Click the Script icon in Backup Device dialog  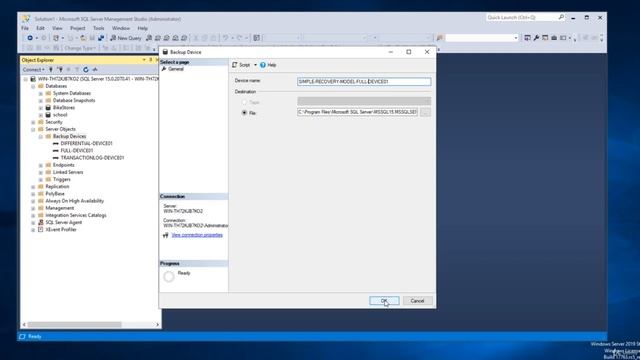point(235,65)
